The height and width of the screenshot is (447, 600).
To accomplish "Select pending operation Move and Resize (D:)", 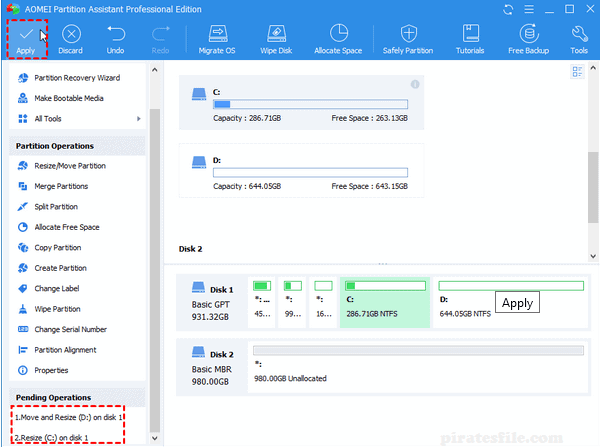I will point(68,418).
